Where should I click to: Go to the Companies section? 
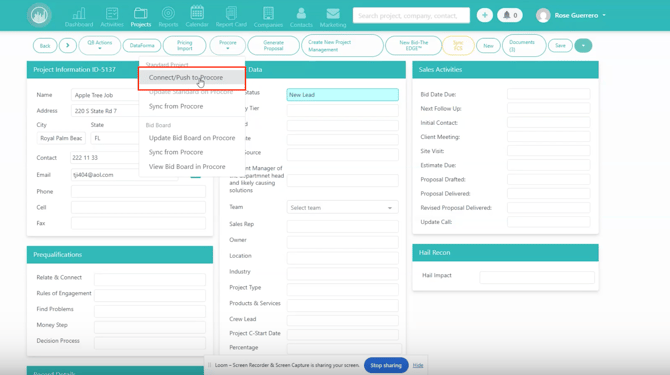tap(268, 18)
